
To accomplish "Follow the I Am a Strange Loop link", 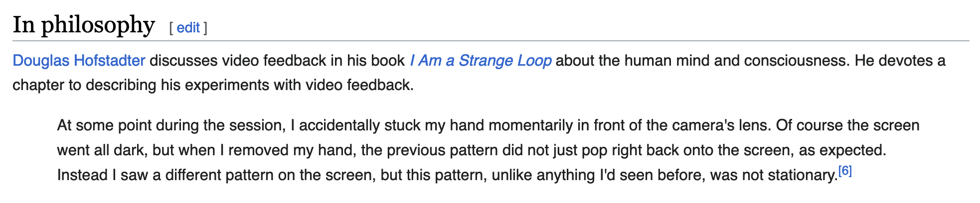I will [481, 61].
